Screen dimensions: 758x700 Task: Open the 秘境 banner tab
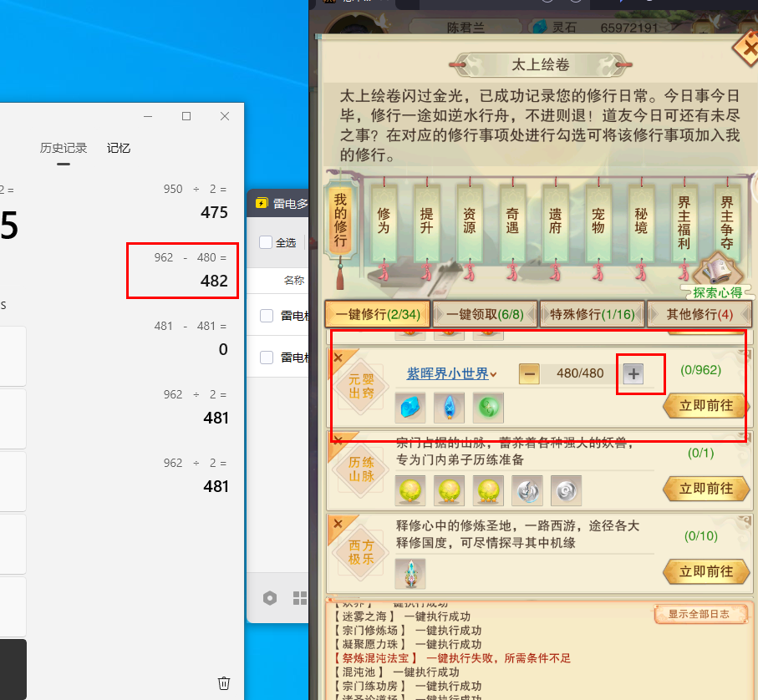pos(641,223)
